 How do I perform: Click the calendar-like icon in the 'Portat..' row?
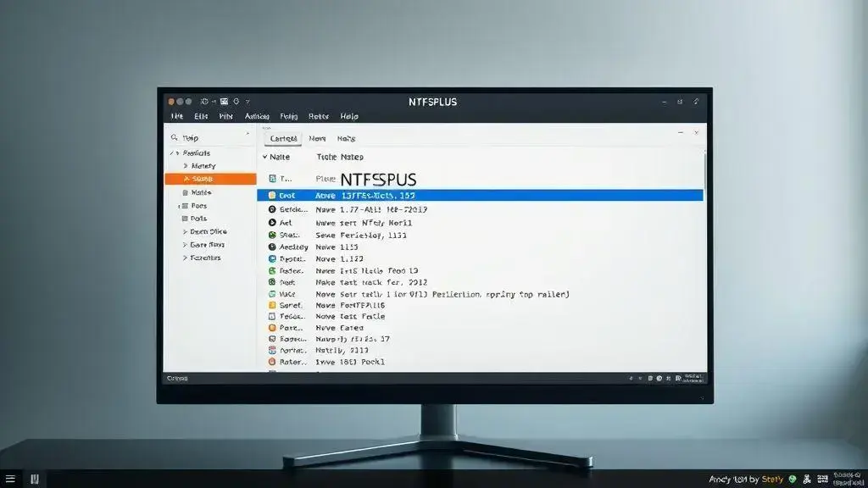272,350
